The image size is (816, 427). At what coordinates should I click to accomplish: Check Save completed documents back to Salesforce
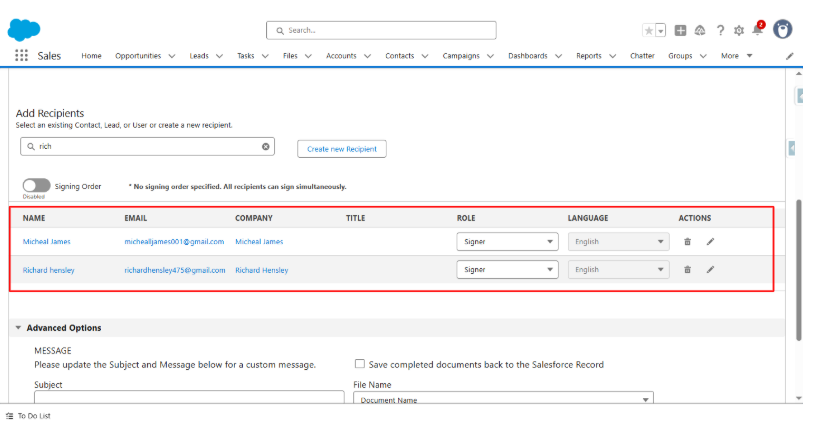(x=360, y=364)
